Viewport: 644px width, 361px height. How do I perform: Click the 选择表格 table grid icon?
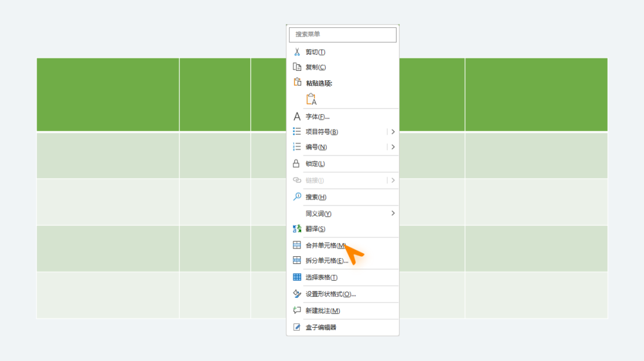(296, 277)
